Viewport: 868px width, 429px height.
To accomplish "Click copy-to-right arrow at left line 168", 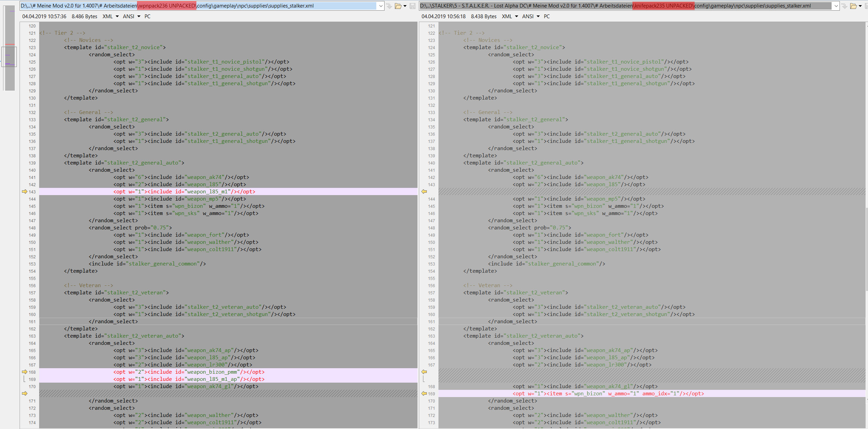I will point(24,372).
